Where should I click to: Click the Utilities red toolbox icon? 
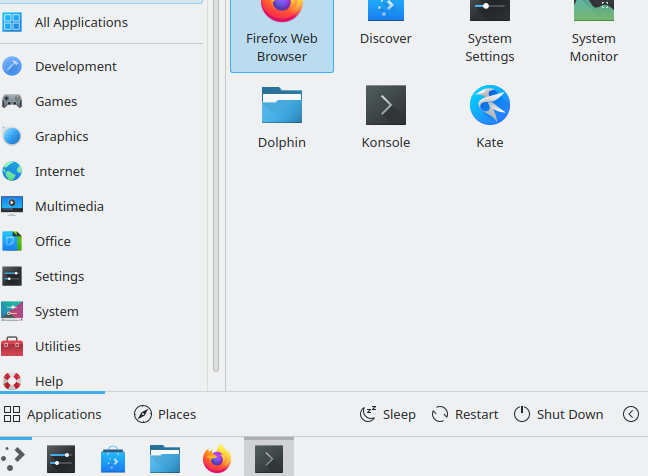click(x=12, y=346)
